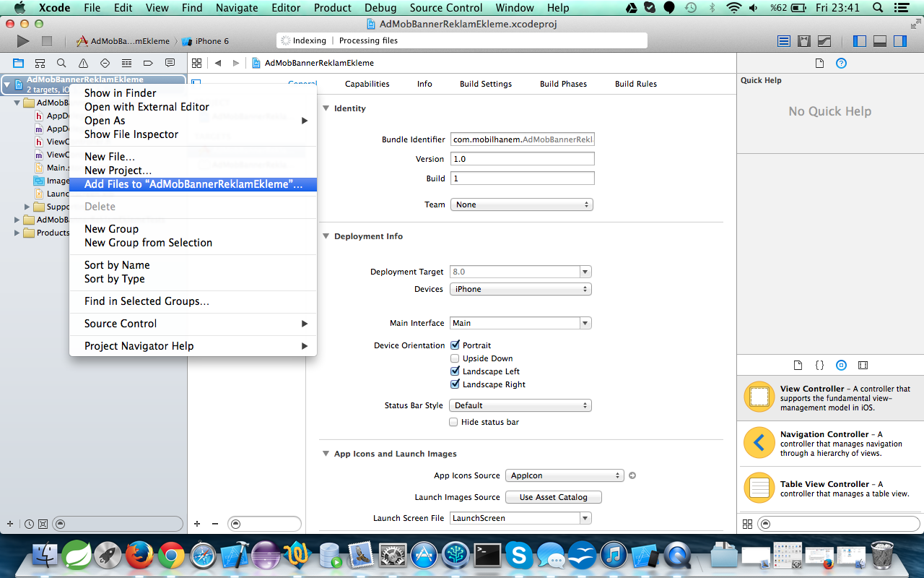Enable the Upside Down orientation checkbox
Image resolution: width=924 pixels, height=578 pixels.
coord(455,358)
